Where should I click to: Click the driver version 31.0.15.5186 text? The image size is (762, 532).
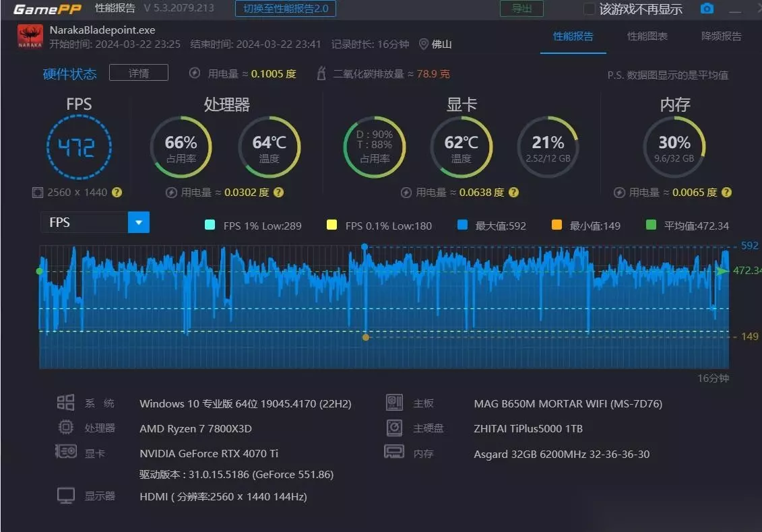(236, 475)
